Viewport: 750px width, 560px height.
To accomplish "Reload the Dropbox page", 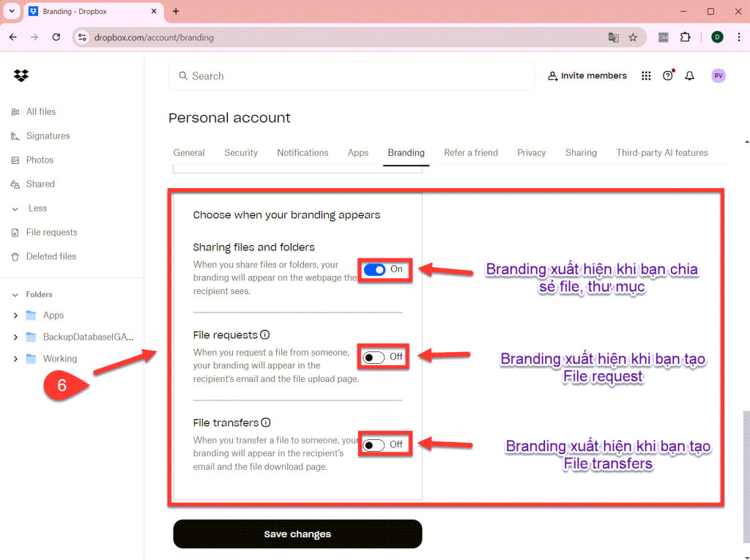I will (x=56, y=37).
